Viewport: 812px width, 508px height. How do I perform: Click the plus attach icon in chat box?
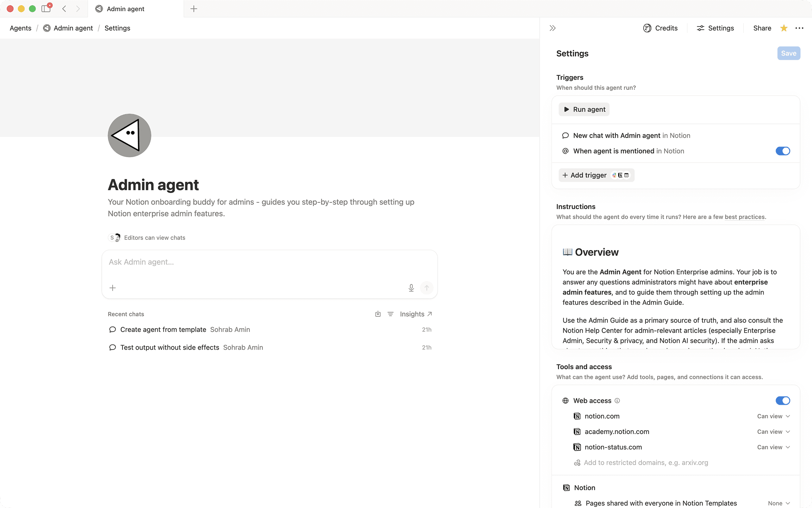point(113,288)
